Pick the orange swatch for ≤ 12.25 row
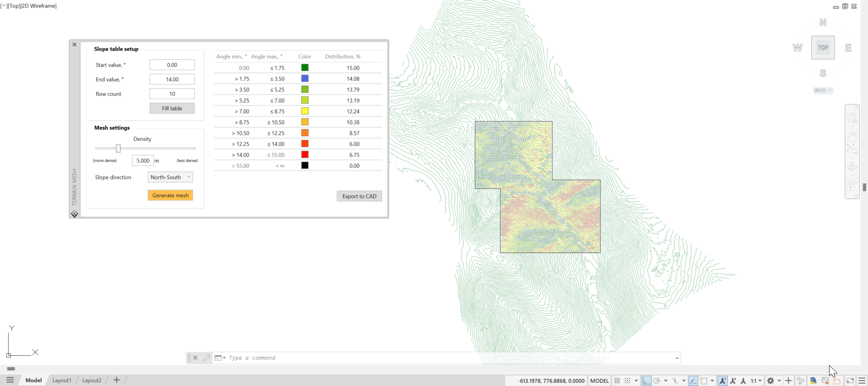 tap(305, 133)
